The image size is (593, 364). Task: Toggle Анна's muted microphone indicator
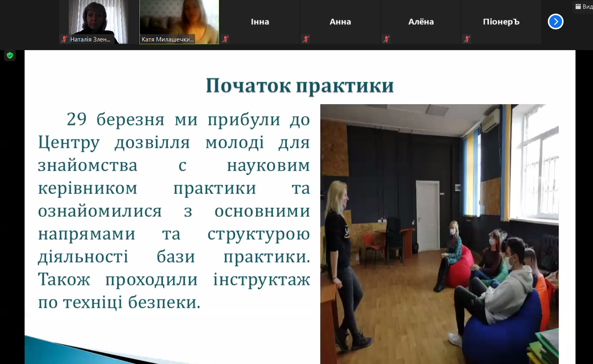306,39
